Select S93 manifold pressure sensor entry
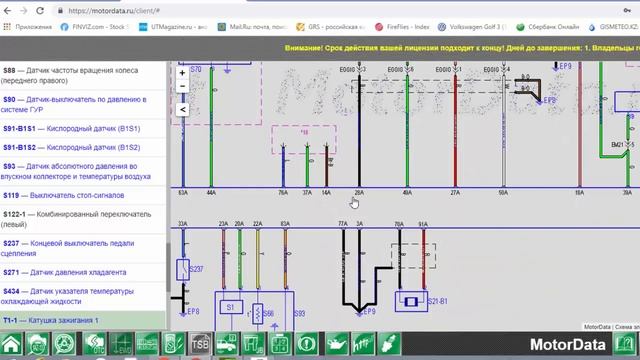The height and width of the screenshot is (360, 640). [x=83, y=171]
